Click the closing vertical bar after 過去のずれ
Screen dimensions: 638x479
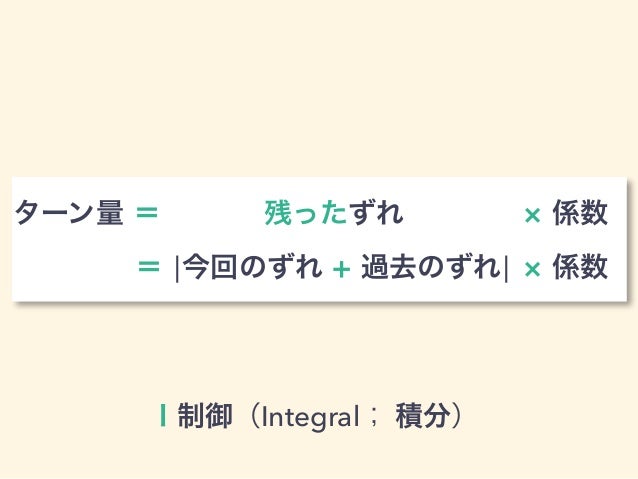click(506, 269)
